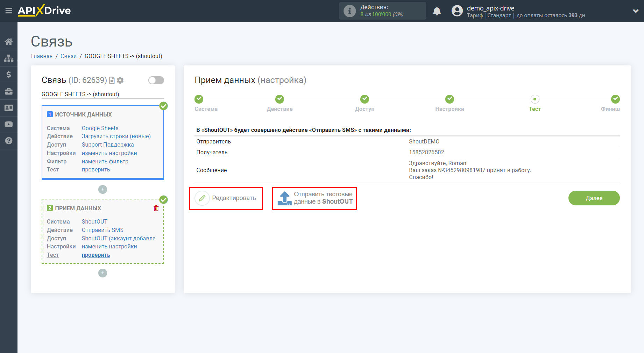Open the help question mark icon
The height and width of the screenshot is (353, 644).
[9, 141]
